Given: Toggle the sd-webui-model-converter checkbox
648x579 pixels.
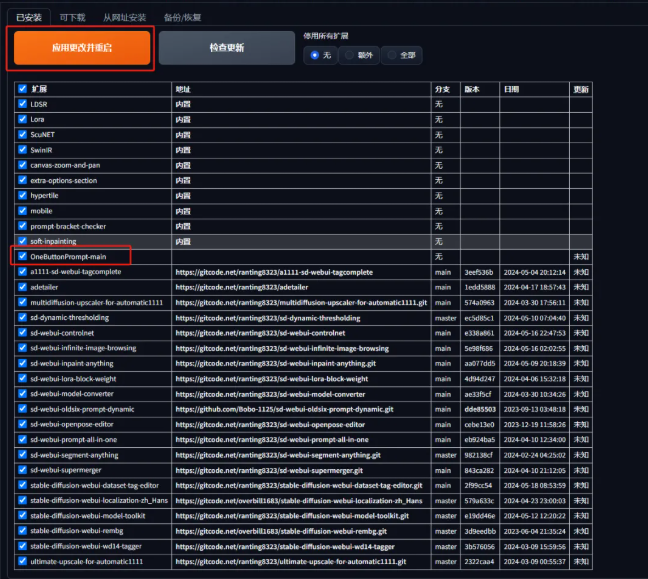Looking at the screenshot, I should [x=22, y=393].
